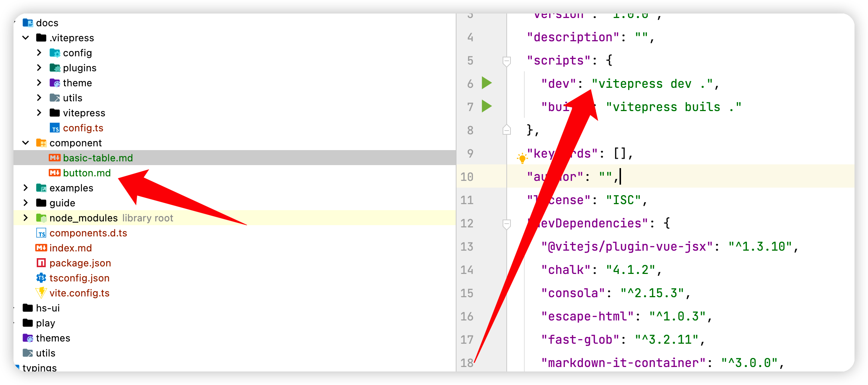
Task: Expand the config folder in the tree
Action: [39, 53]
